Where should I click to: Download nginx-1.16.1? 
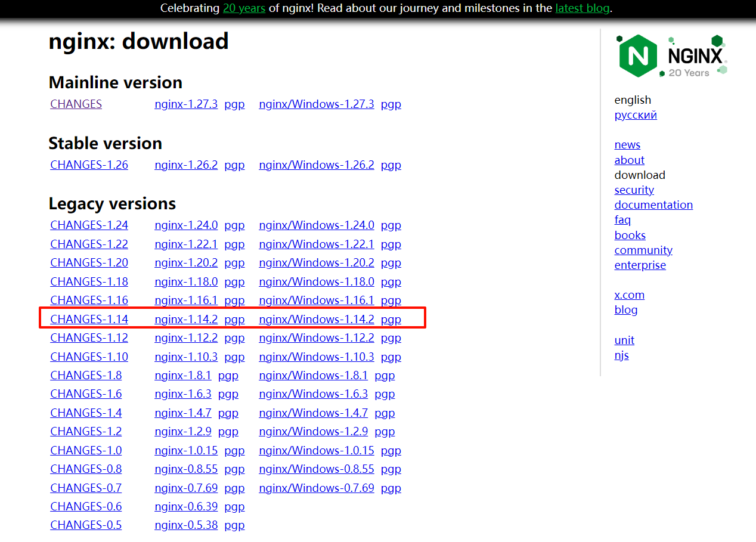[x=186, y=300]
